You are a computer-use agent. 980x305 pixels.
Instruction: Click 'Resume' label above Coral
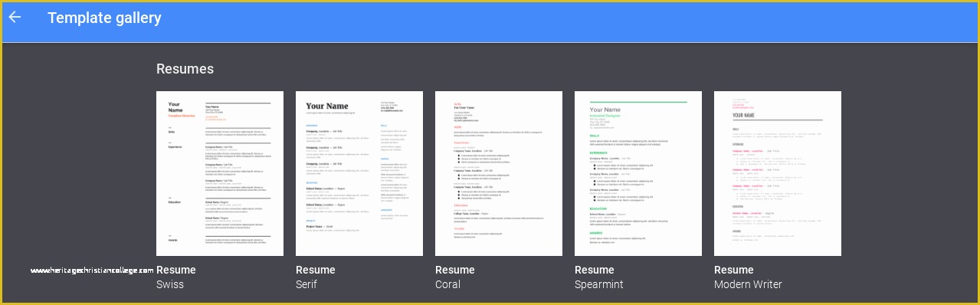pos(455,270)
